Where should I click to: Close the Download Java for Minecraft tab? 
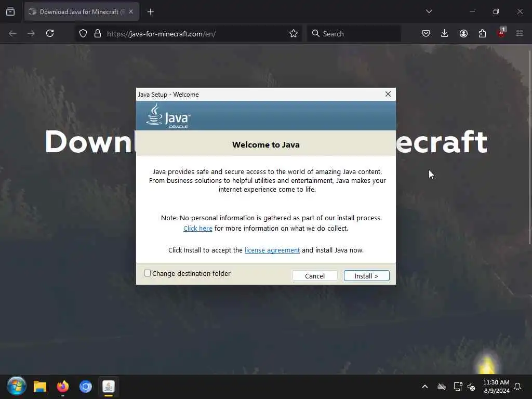pos(131,11)
